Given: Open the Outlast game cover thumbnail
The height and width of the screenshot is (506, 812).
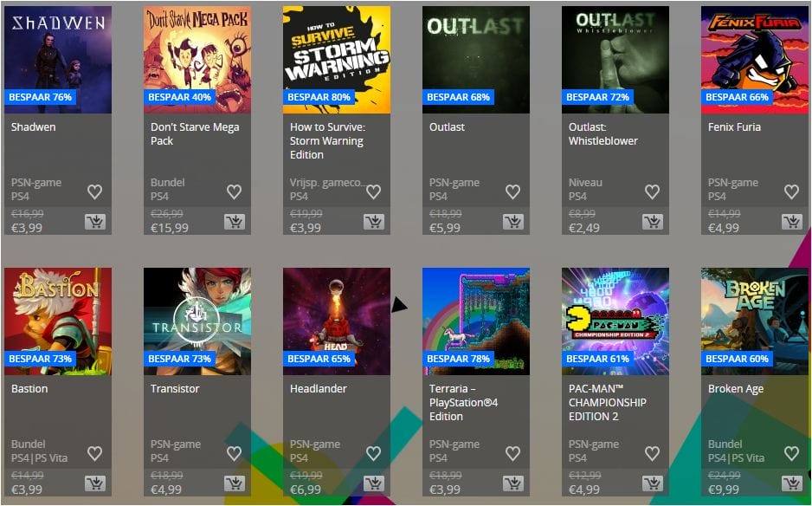Looking at the screenshot, I should tap(476, 60).
